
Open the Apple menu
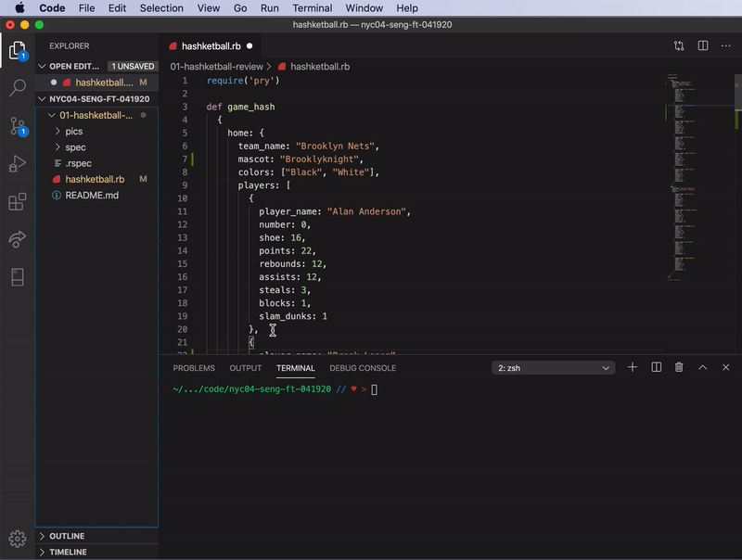tap(19, 8)
